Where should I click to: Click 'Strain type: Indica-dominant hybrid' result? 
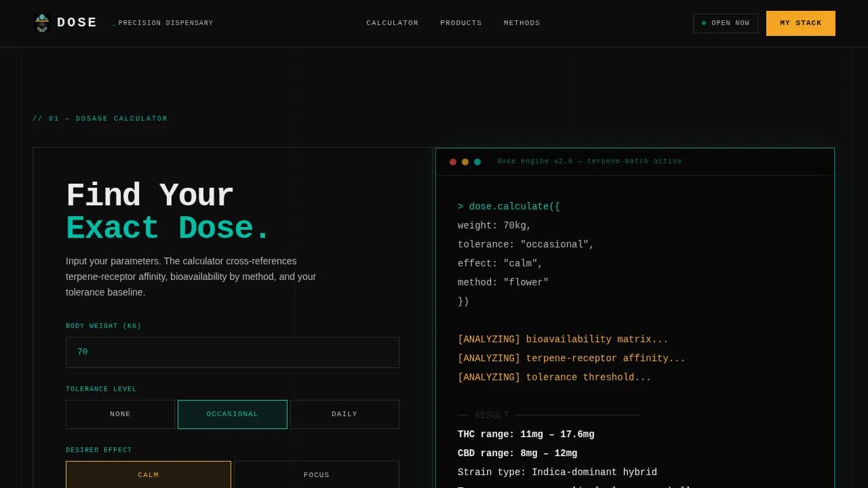(x=557, y=472)
